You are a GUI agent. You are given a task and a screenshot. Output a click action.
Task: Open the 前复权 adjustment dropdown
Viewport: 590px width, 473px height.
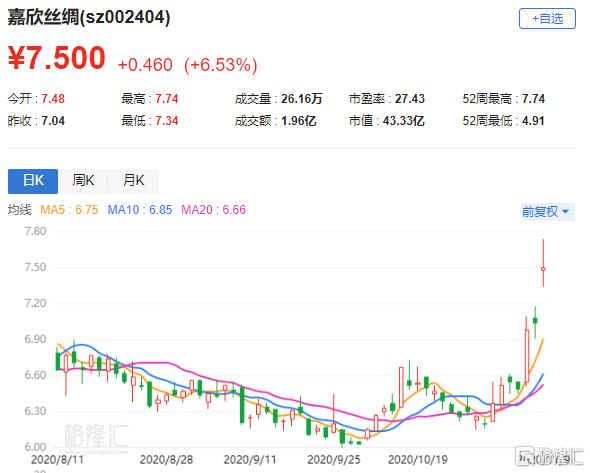click(x=547, y=211)
